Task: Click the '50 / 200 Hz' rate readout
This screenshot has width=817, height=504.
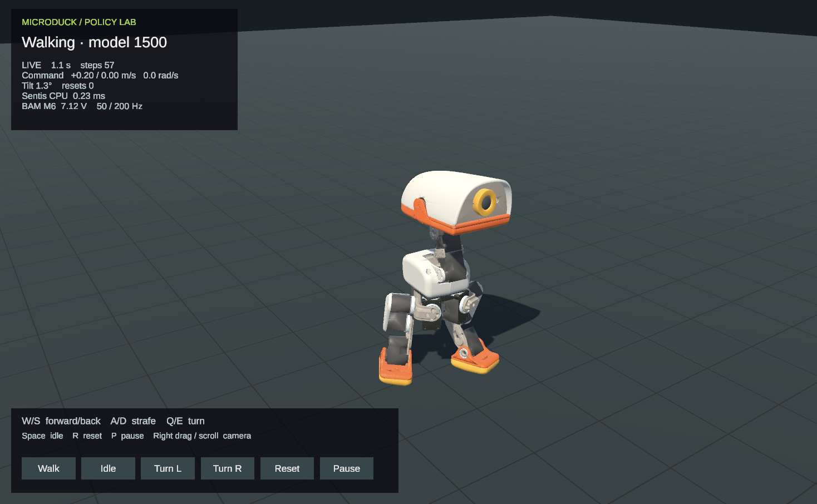Action: coord(120,106)
